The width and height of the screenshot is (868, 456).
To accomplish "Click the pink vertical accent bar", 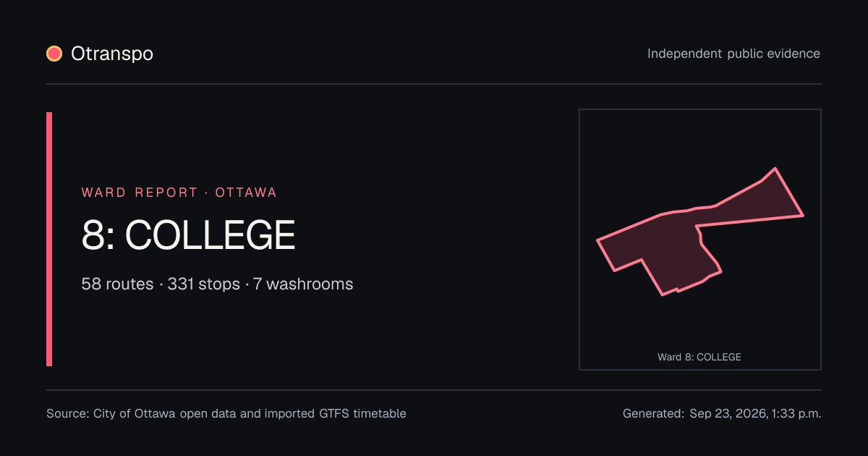I will (x=49, y=239).
